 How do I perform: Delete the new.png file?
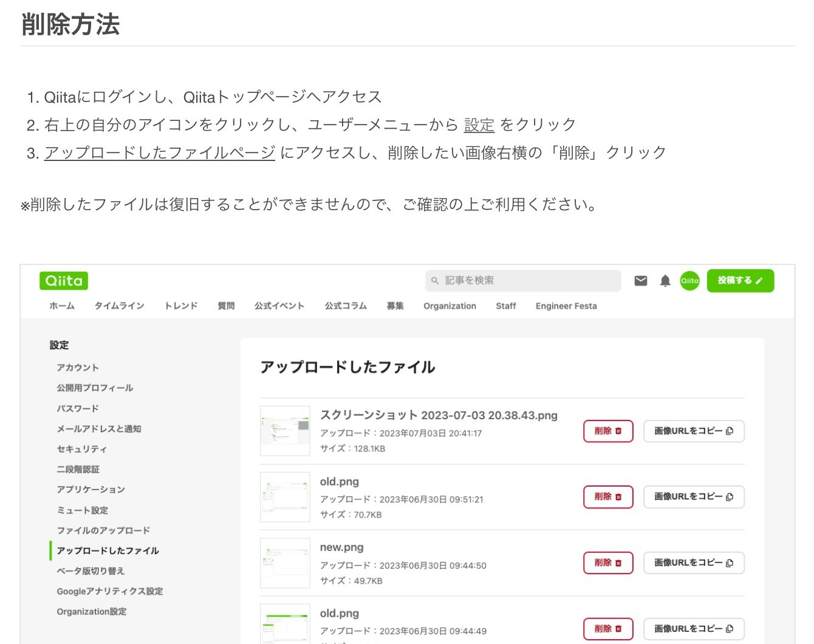tap(608, 563)
